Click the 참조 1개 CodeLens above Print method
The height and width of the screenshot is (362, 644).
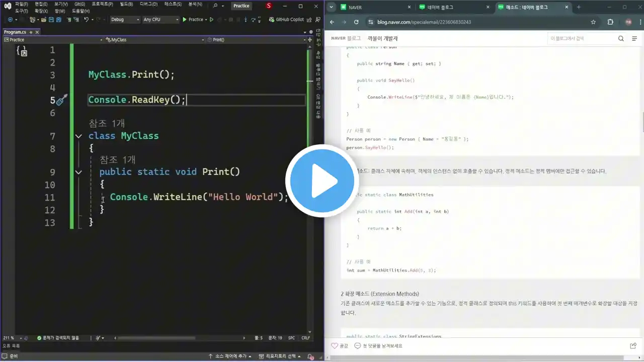[x=118, y=159]
